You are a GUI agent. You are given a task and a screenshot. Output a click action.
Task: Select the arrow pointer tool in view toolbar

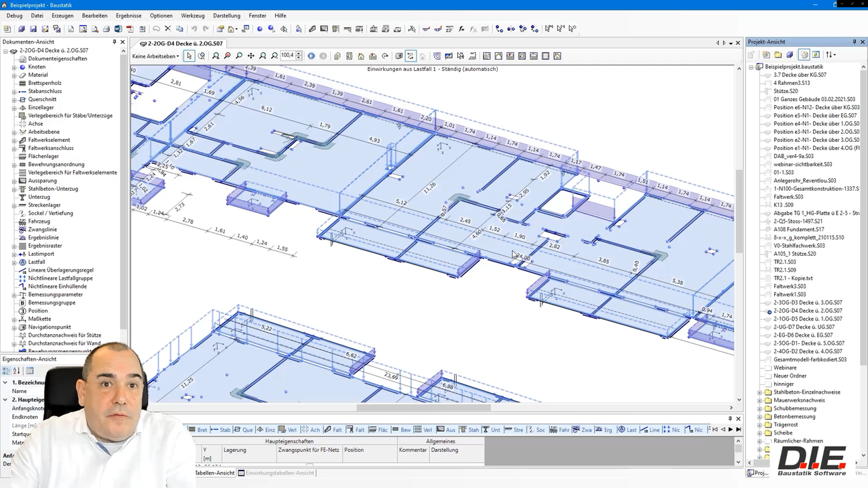pyautogui.click(x=190, y=56)
